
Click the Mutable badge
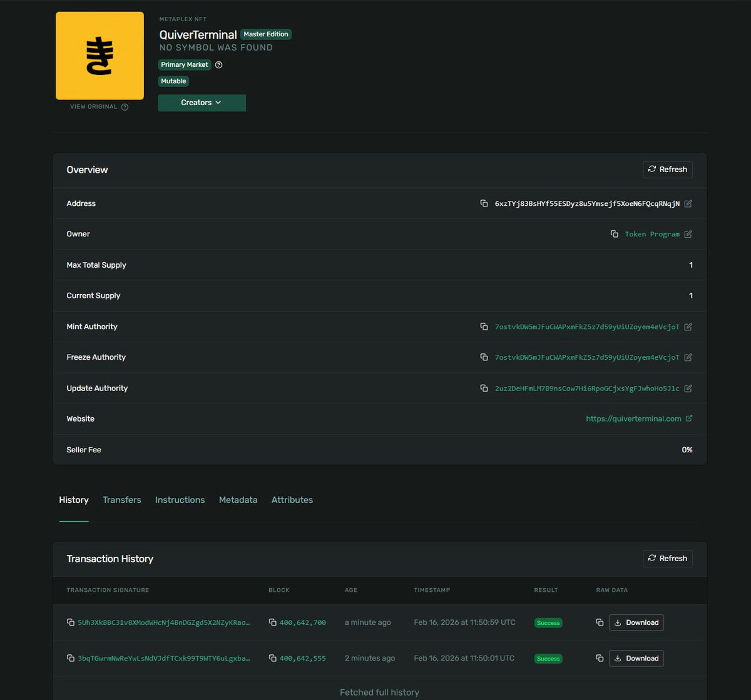tap(173, 81)
